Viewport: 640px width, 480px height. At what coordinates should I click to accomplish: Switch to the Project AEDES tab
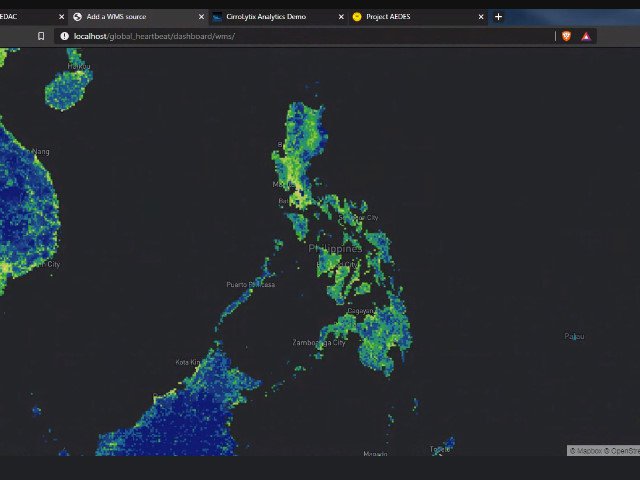[418, 17]
